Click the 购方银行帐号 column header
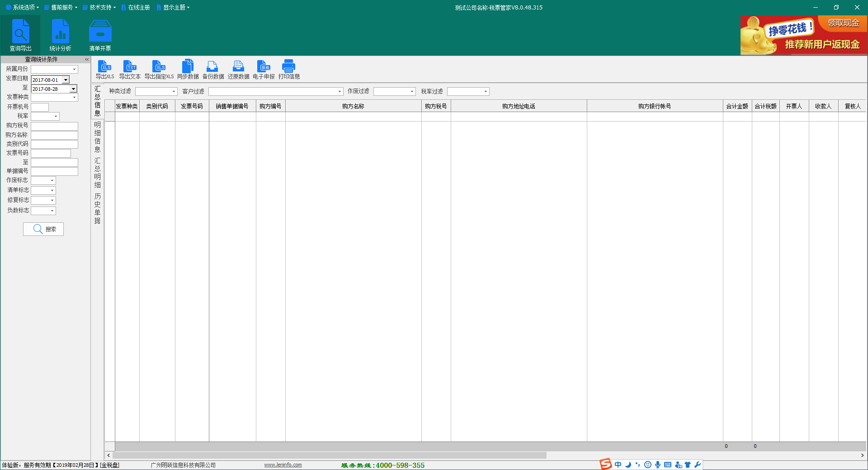The height and width of the screenshot is (470, 868). (655, 106)
